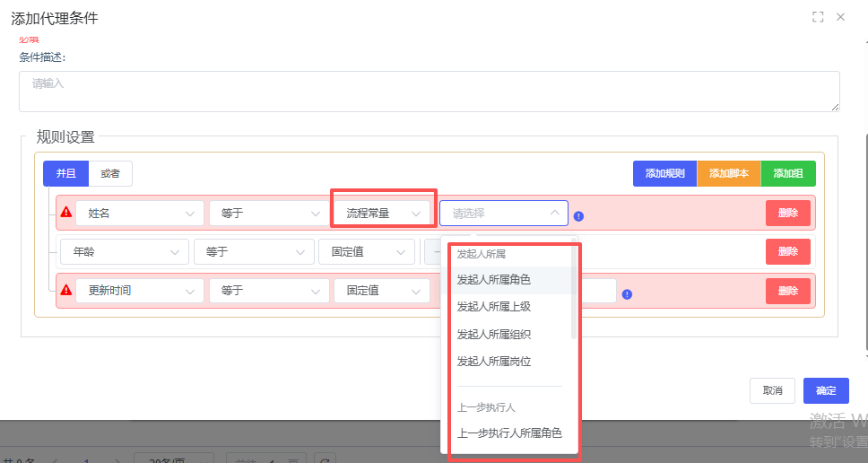Click the blue info icon in 姓名 row
The width and height of the screenshot is (868, 463).
tap(578, 215)
